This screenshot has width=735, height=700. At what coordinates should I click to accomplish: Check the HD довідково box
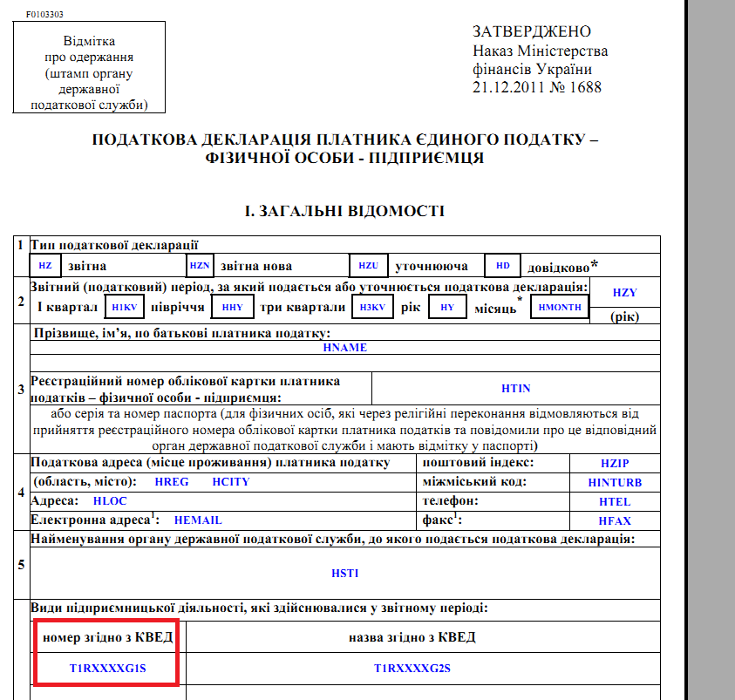[502, 266]
